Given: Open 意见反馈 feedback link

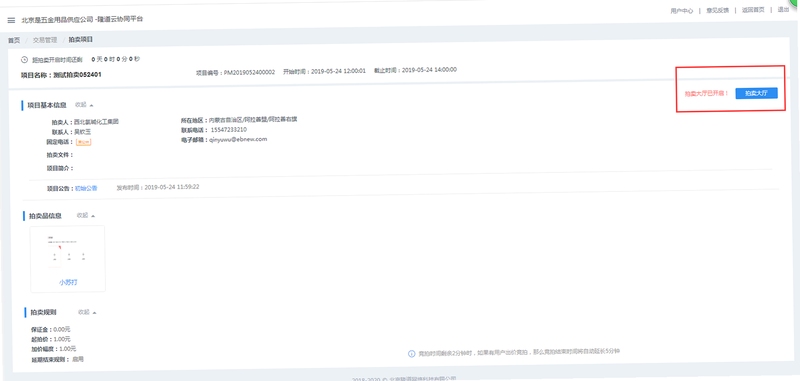Looking at the screenshot, I should (x=717, y=10).
